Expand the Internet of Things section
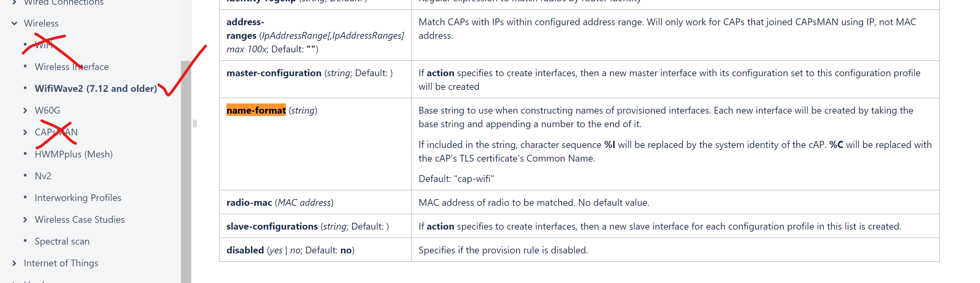 [15, 263]
